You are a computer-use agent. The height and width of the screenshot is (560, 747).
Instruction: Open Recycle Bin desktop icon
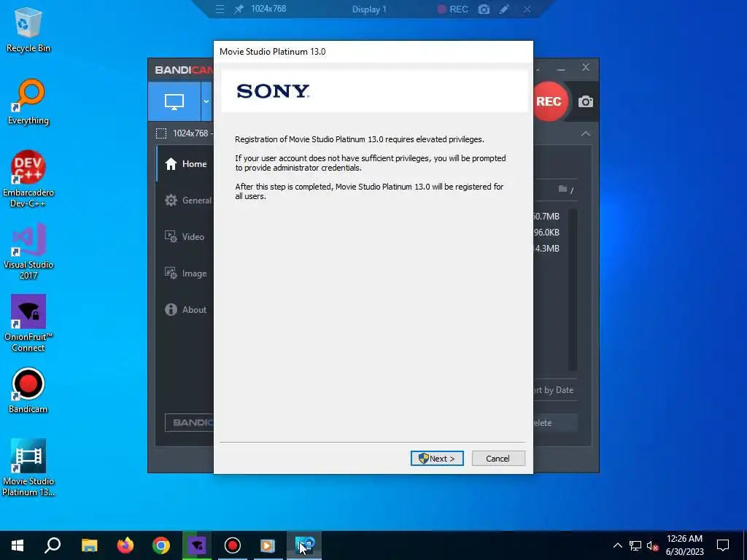point(28,29)
